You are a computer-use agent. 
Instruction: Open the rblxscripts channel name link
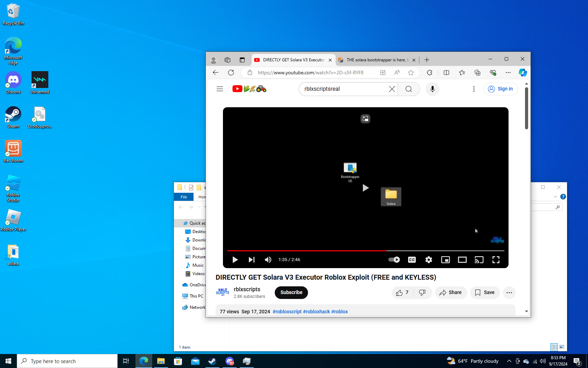(x=247, y=289)
